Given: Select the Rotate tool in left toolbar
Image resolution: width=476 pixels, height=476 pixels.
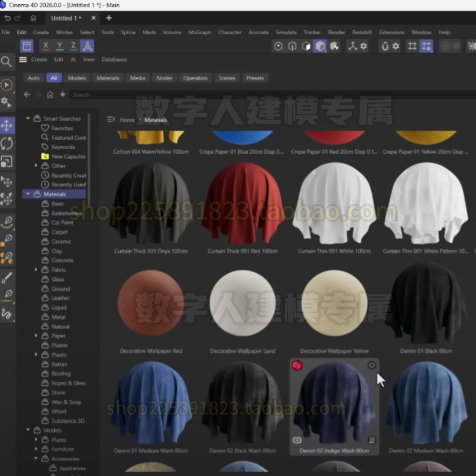Looking at the screenshot, I should pyautogui.click(x=7, y=144).
